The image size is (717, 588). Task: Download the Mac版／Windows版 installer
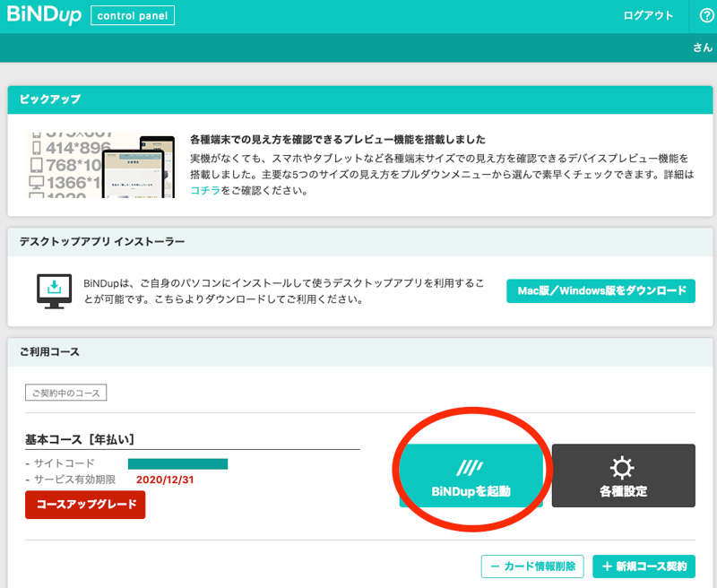[x=600, y=290]
